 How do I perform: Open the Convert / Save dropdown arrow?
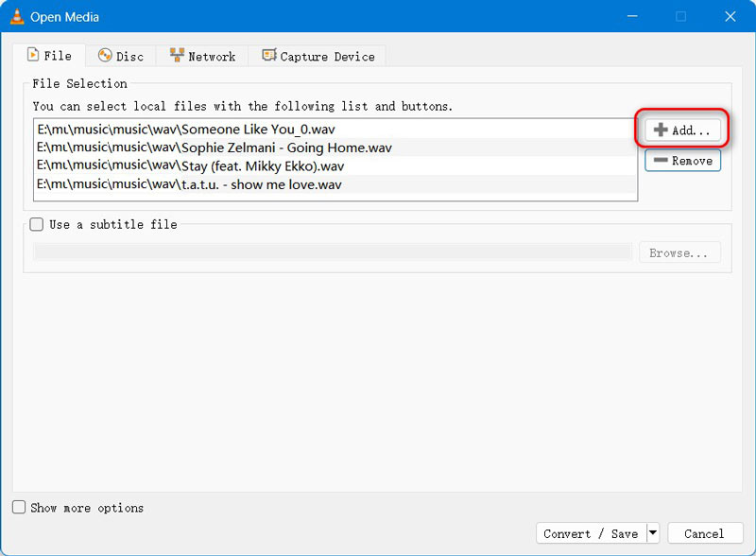click(653, 533)
